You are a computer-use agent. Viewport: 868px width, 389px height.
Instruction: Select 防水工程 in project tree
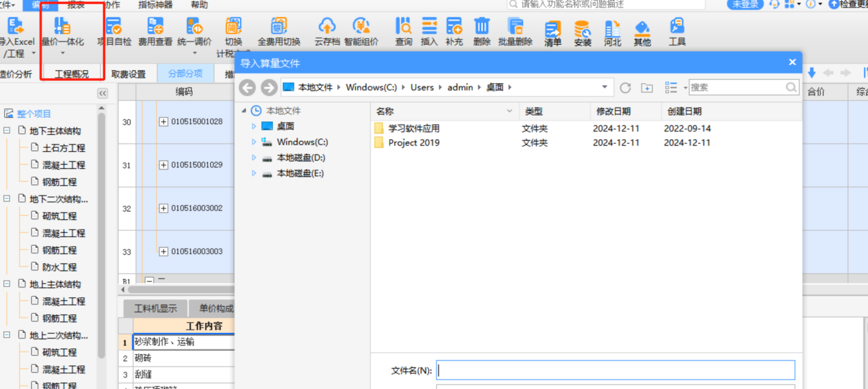pyautogui.click(x=60, y=267)
